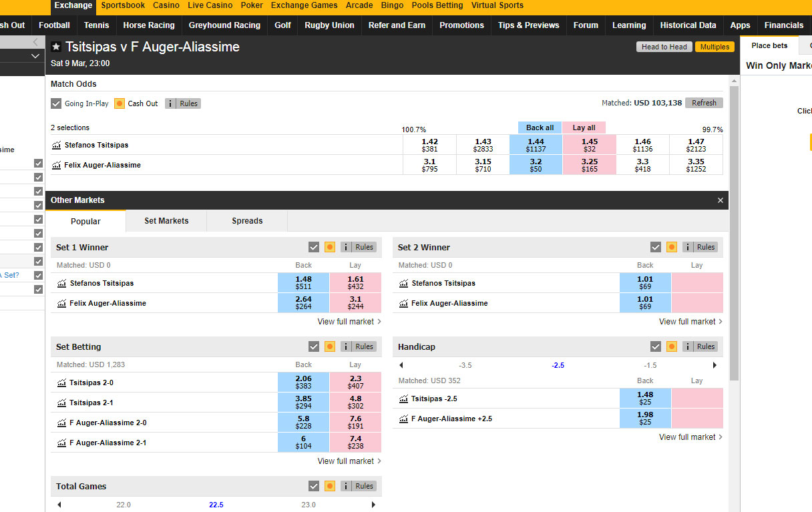Image resolution: width=812 pixels, height=512 pixels.
Task: Toggle sidebar checkbox next to 'A Set?' link
Action: 38,276
